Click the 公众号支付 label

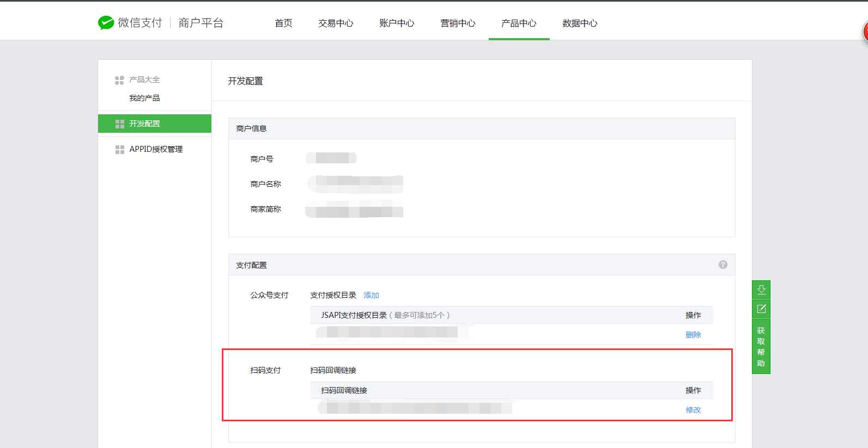pos(269,295)
